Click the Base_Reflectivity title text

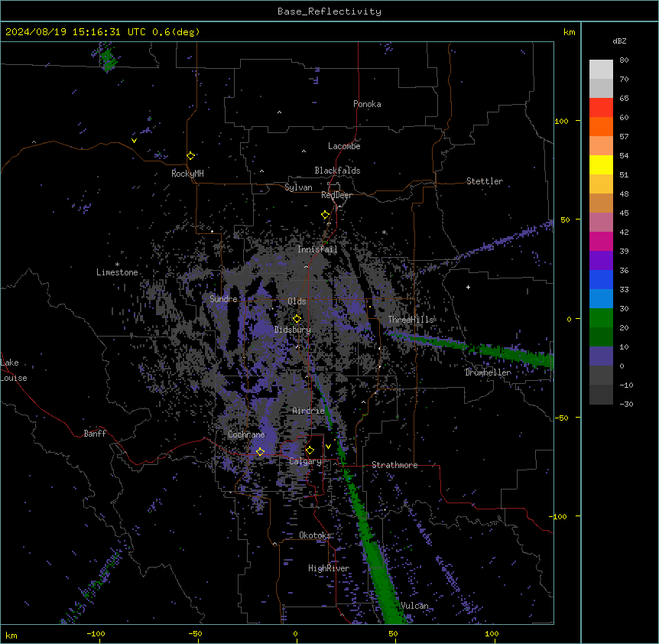click(x=329, y=11)
